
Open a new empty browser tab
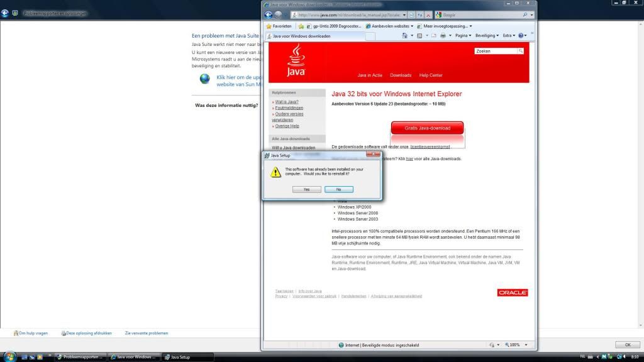click(370, 36)
